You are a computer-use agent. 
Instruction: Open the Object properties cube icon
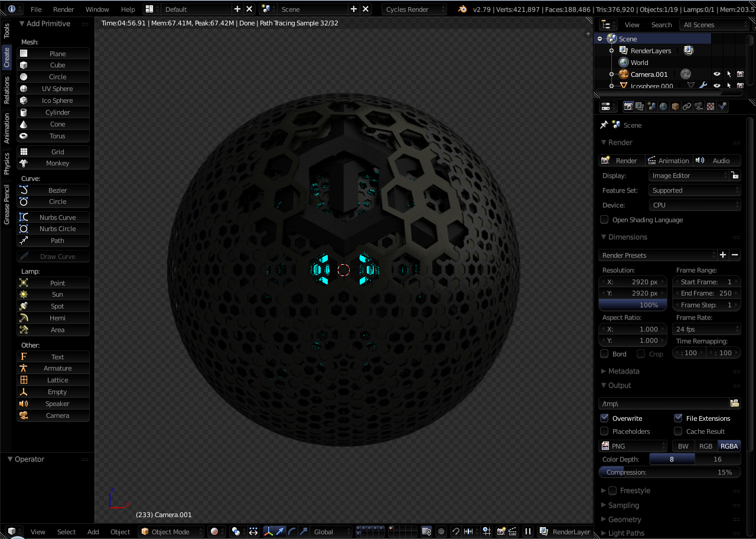[x=675, y=106]
